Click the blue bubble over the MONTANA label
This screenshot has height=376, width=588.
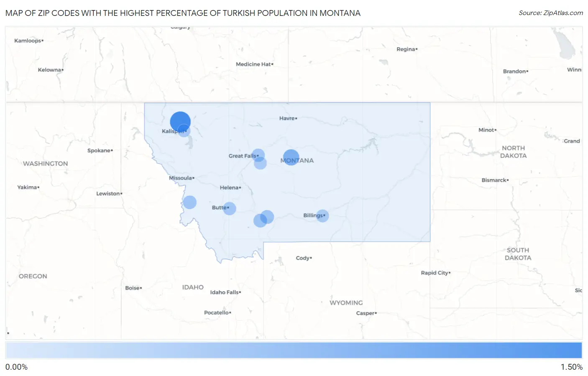pos(291,157)
